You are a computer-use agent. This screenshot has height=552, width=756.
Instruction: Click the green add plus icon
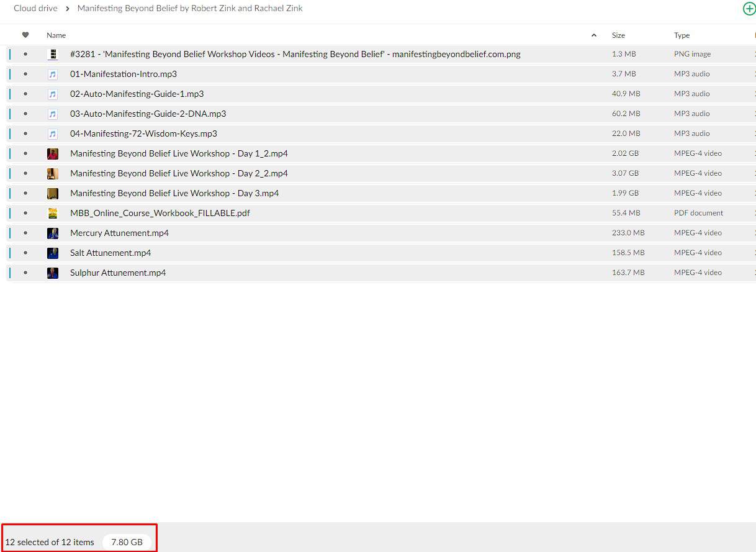pyautogui.click(x=749, y=9)
